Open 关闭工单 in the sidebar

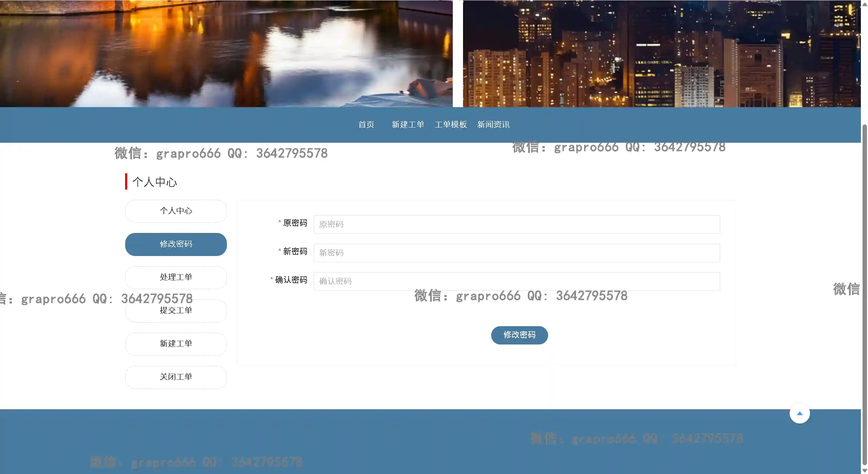tap(176, 377)
